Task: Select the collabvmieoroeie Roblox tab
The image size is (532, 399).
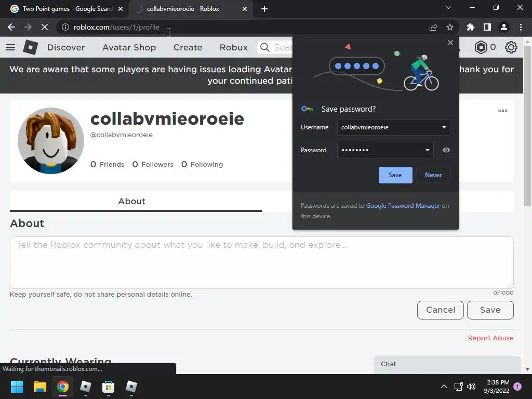Action: [x=190, y=9]
